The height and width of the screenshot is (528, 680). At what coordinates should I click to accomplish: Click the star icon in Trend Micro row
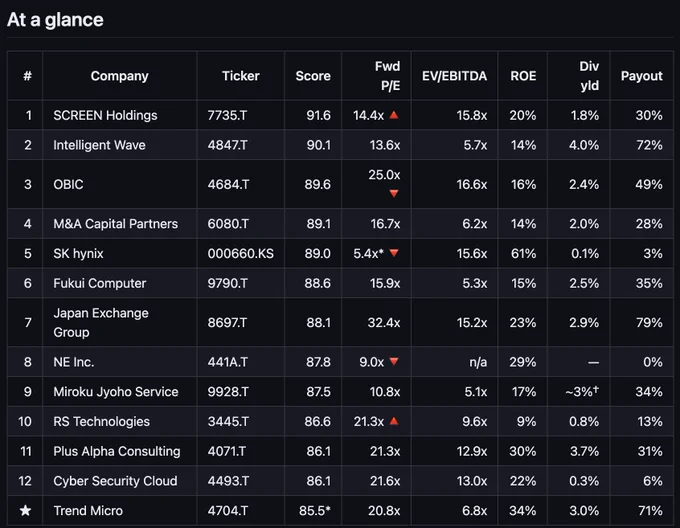click(x=26, y=510)
